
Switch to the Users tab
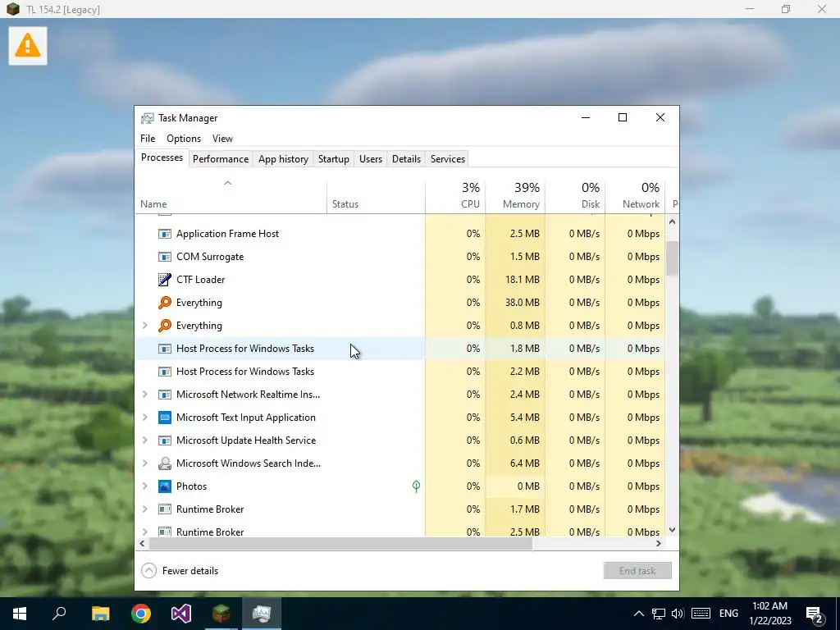(x=371, y=159)
